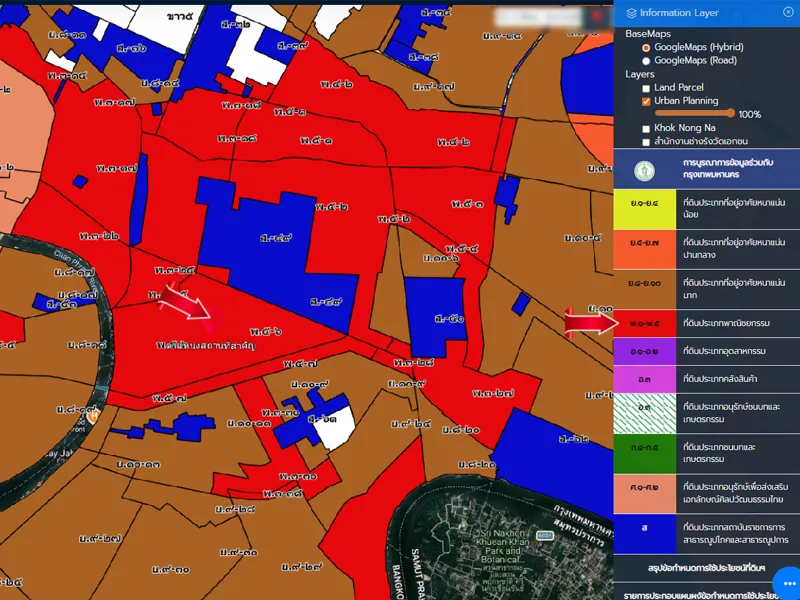This screenshot has height=600, width=800.
Task: Click the red commercial zone legend swatch
Action: coord(643,324)
